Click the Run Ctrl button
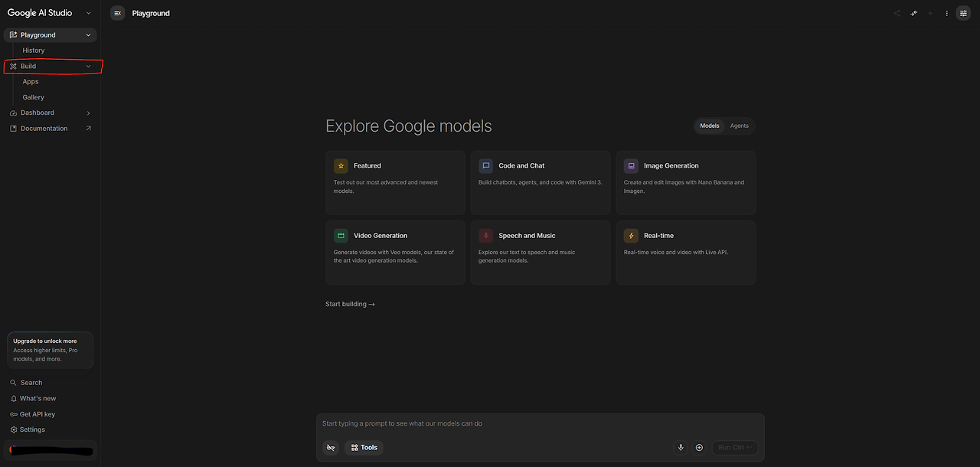The image size is (980, 467). tap(735, 448)
